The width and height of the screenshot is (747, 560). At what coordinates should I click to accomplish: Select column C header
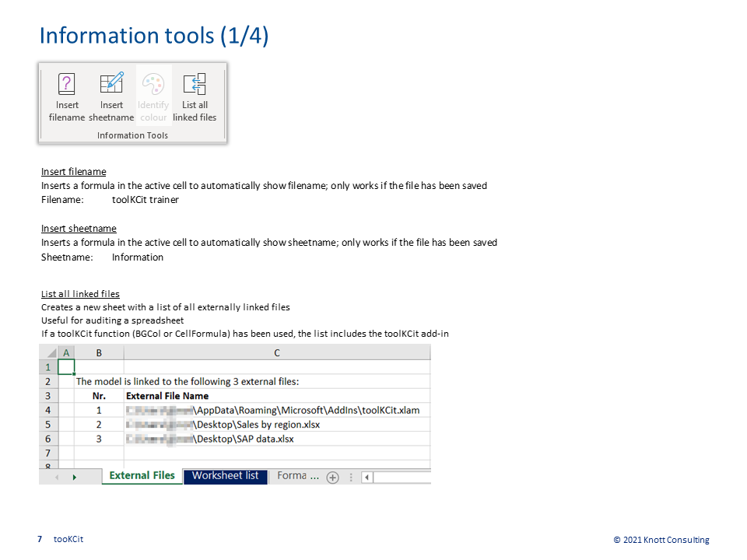pyautogui.click(x=277, y=353)
